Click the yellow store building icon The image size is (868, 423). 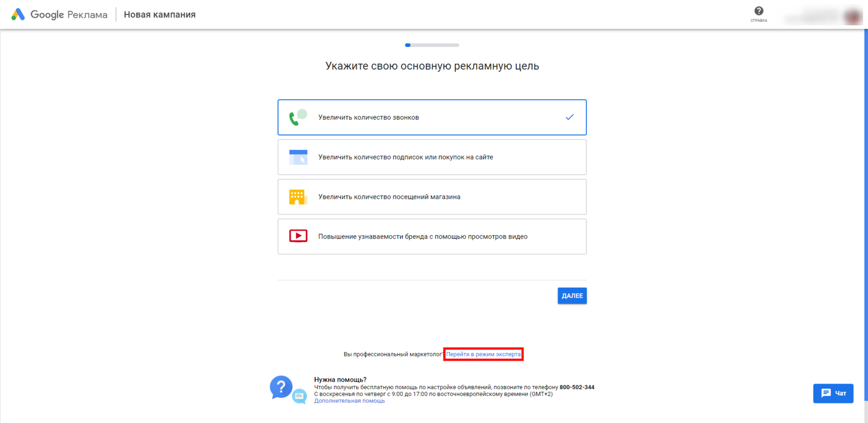298,197
